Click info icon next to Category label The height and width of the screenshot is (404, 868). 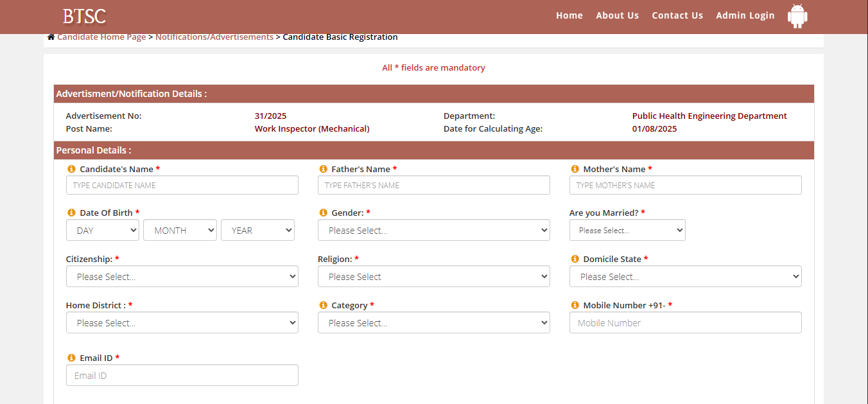[x=323, y=305]
